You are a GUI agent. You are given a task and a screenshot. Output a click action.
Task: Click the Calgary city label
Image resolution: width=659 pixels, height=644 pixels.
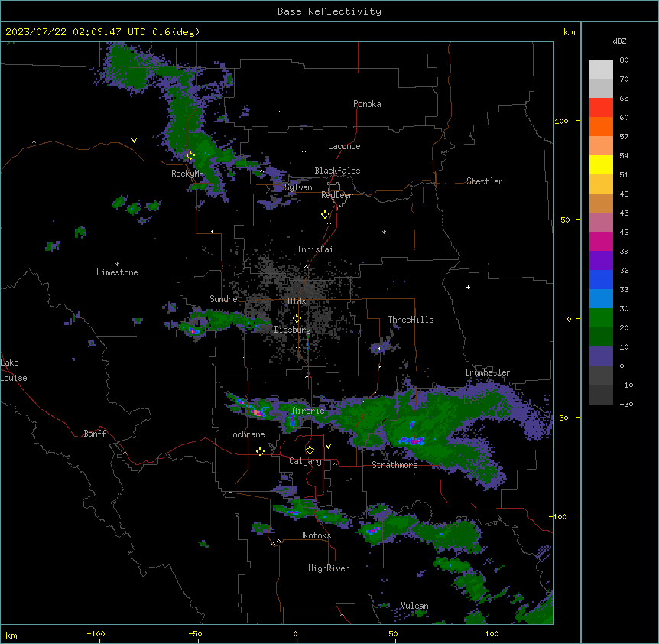pos(305,461)
